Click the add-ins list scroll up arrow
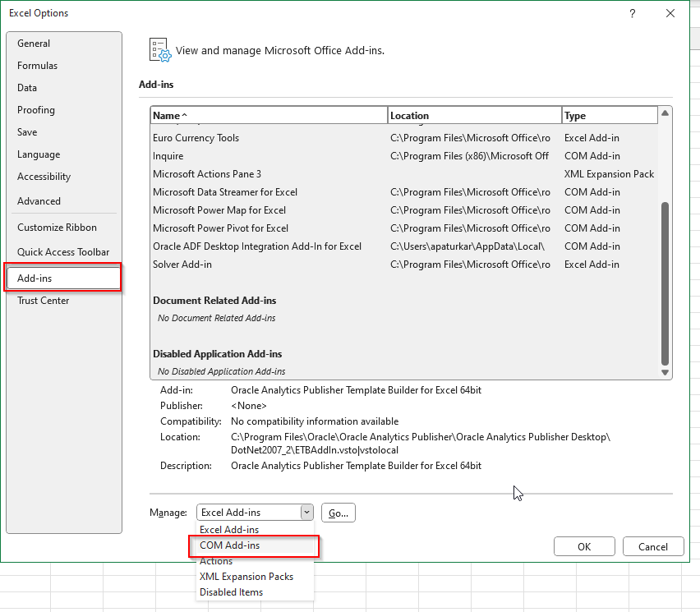The height and width of the screenshot is (612, 700). (x=665, y=113)
